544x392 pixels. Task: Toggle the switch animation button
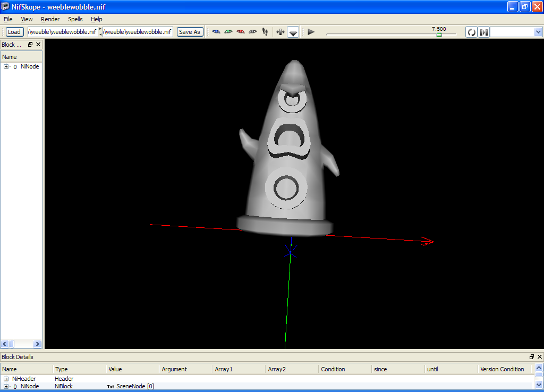point(483,32)
